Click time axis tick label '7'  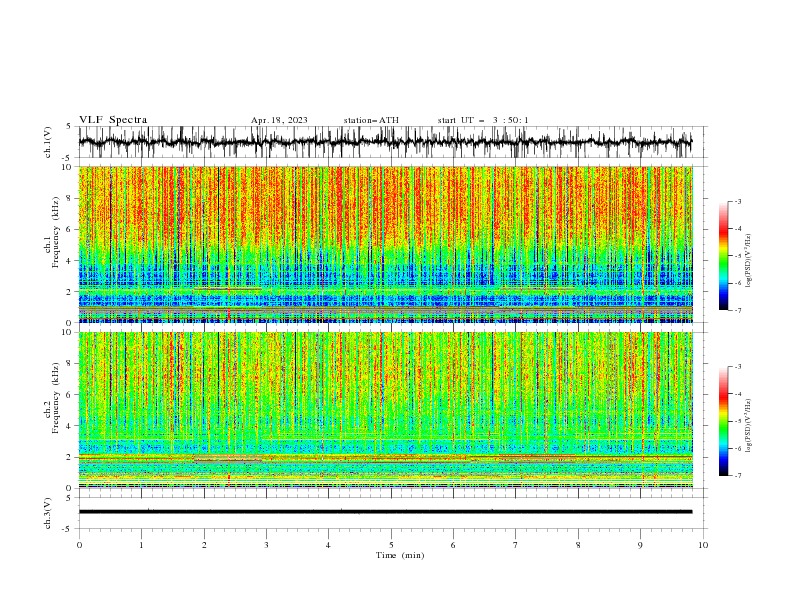516,545
